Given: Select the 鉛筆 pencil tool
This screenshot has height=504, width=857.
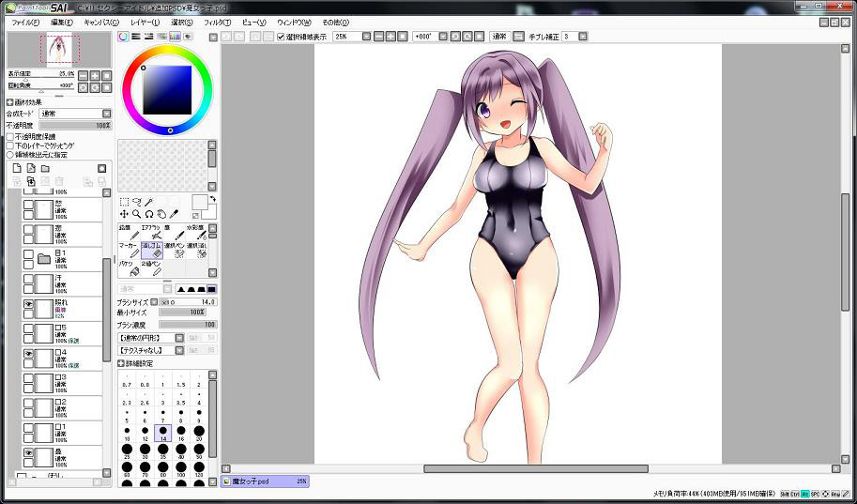Looking at the screenshot, I should [129, 231].
